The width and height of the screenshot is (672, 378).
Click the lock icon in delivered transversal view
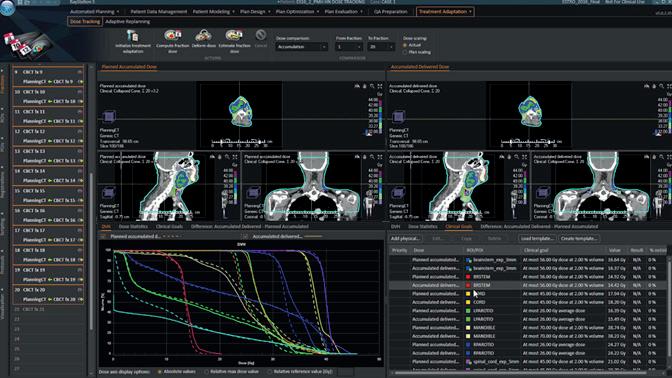click(x=654, y=86)
